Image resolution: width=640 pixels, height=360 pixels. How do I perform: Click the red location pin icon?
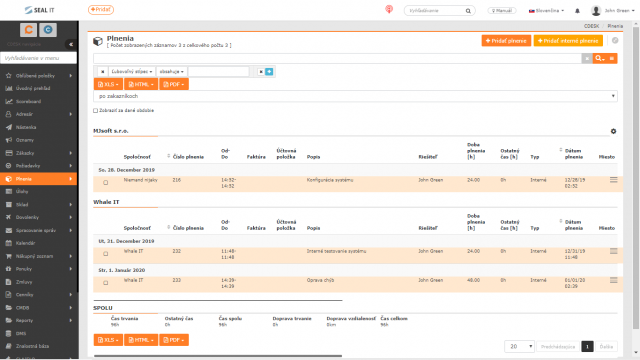tap(389, 9)
